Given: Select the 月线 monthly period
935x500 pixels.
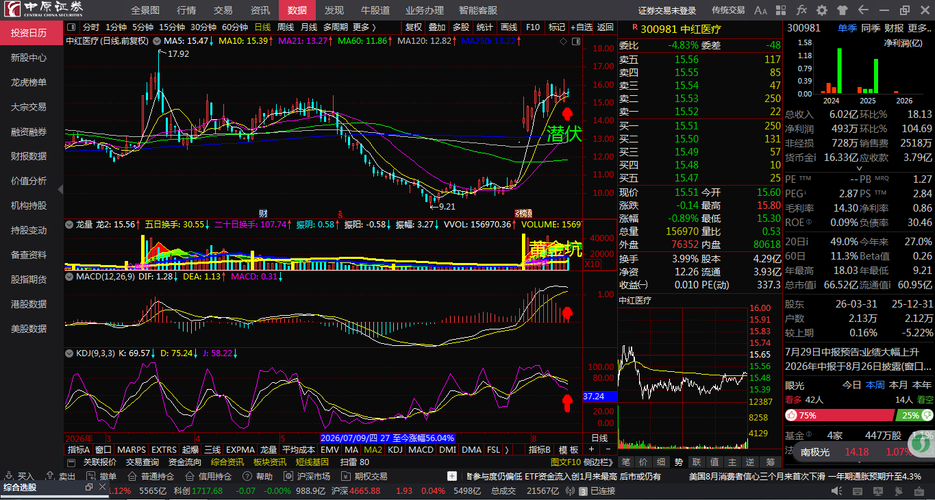Looking at the screenshot, I should [308, 27].
